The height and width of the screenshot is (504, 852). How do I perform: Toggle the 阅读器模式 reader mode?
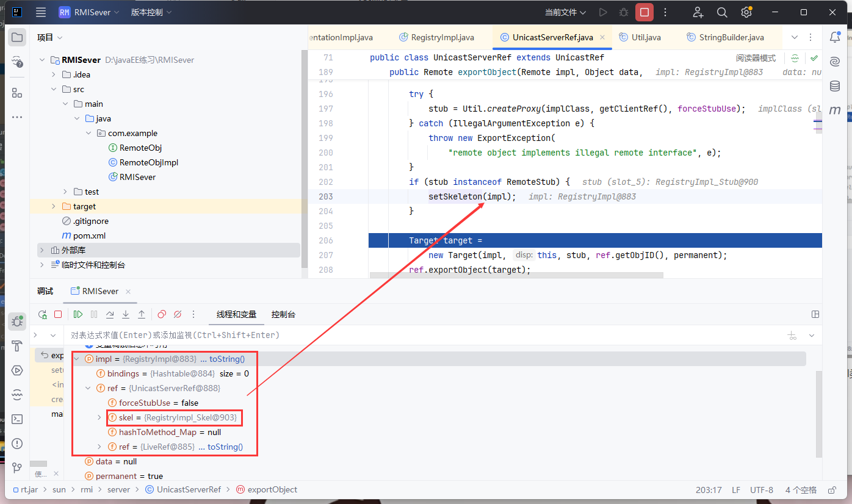click(756, 59)
